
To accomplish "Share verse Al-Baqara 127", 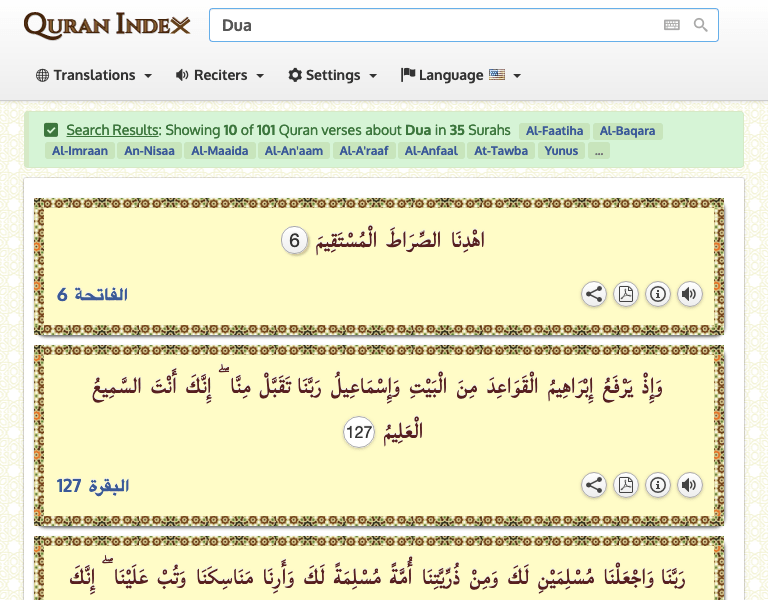I will (x=594, y=485).
